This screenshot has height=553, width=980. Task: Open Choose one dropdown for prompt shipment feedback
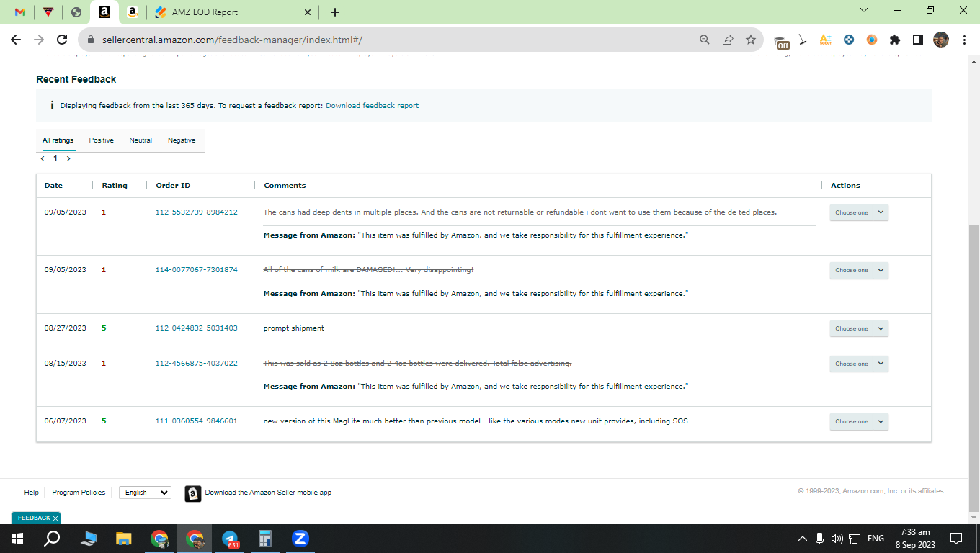point(859,328)
